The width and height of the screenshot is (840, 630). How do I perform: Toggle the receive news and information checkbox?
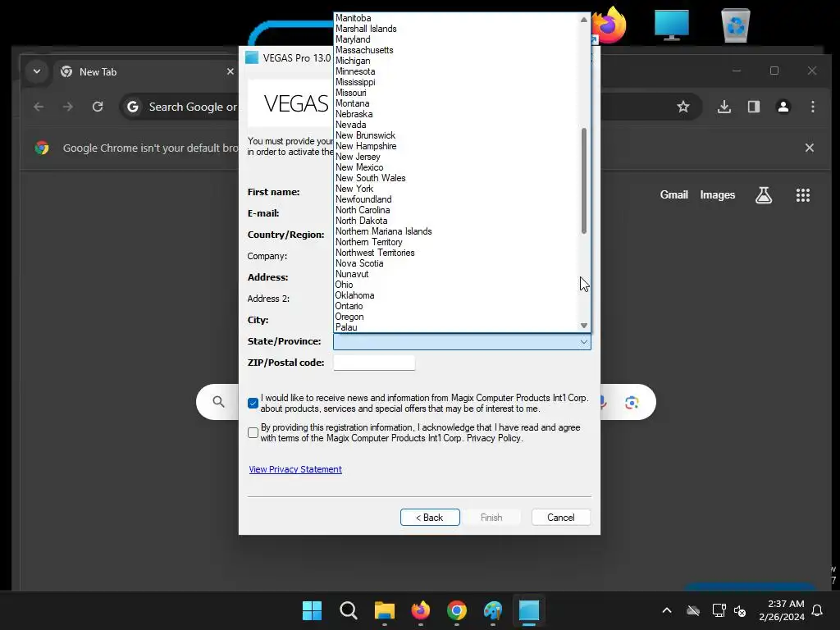coord(253,404)
